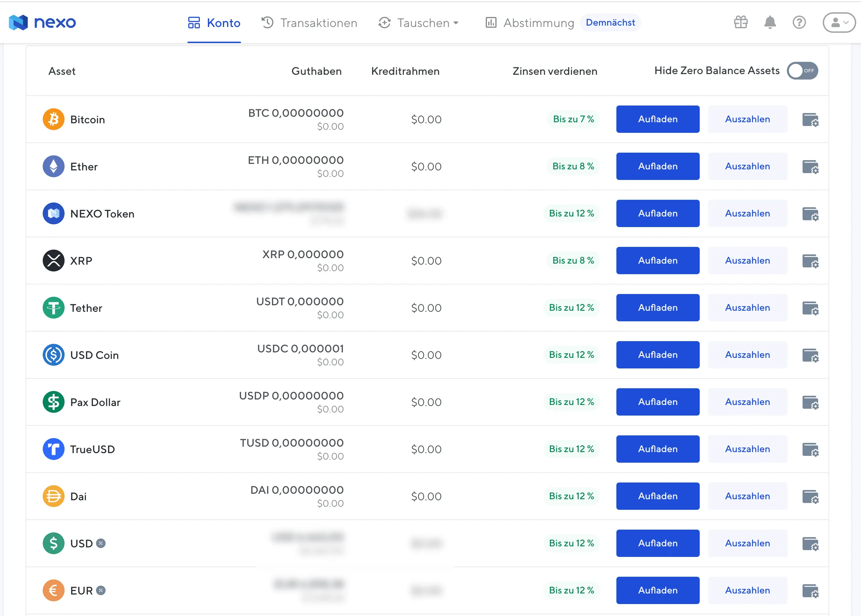Viewport: 861px width, 616px height.
Task: Click the Ether coin icon
Action: (x=54, y=166)
